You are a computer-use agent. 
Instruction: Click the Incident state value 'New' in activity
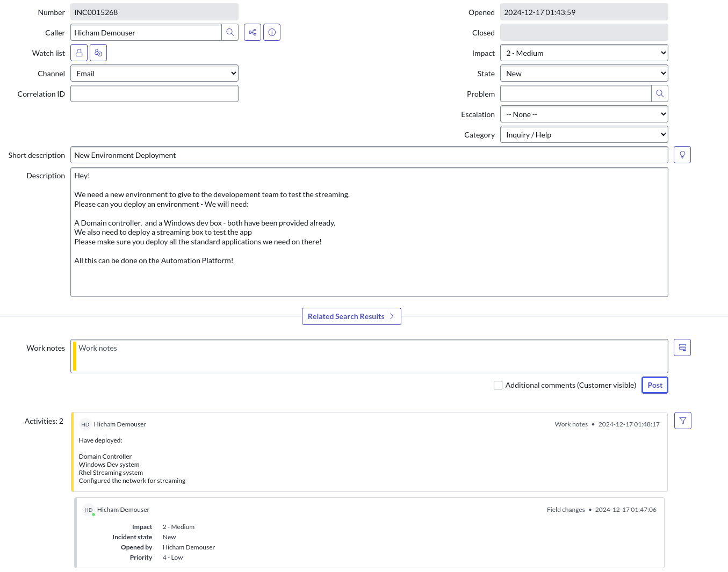[x=169, y=537]
